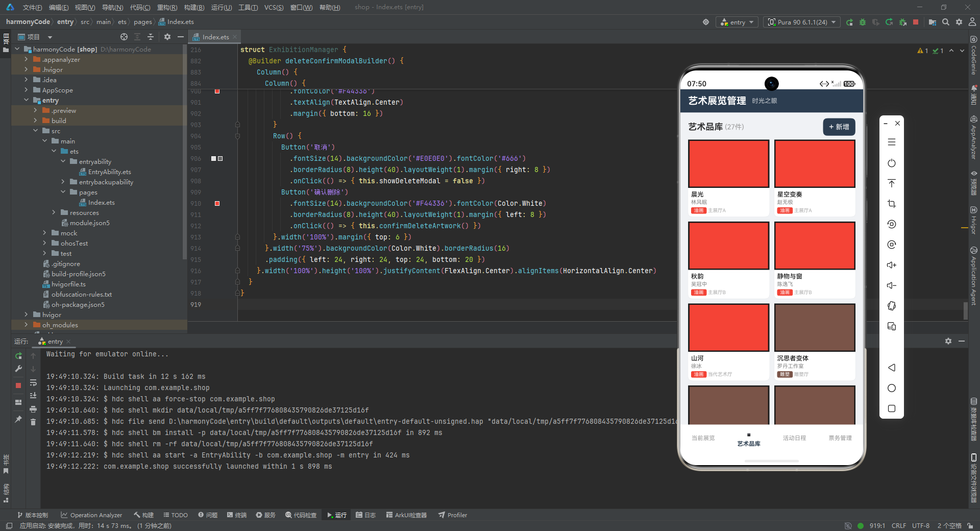Click the emulator power button
980x531 pixels.
892,163
